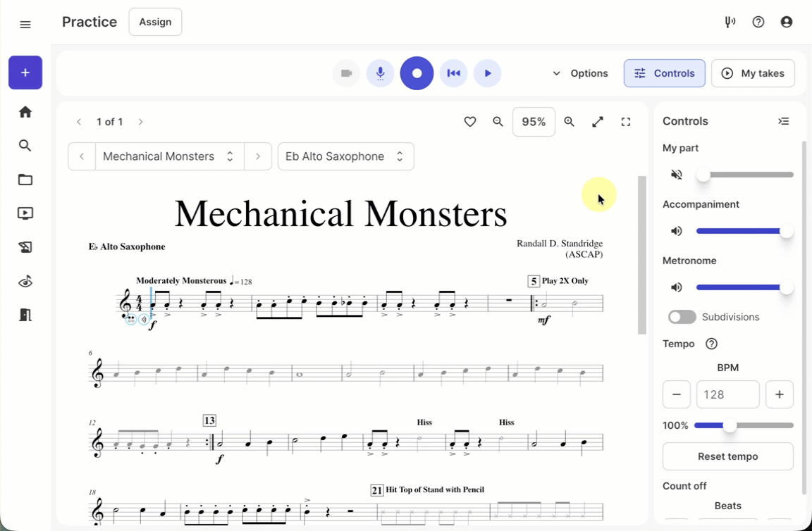Viewport: 812px width, 531px height.
Task: Zoom in the sheet music
Action: [569, 122]
